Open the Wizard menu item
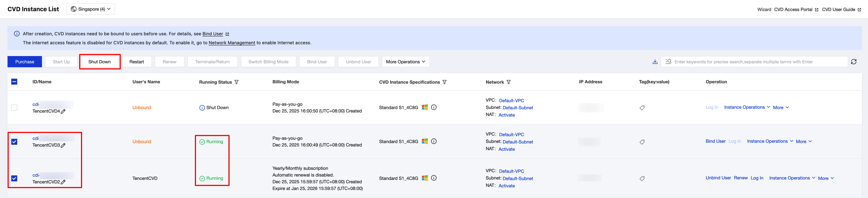 coord(764,9)
